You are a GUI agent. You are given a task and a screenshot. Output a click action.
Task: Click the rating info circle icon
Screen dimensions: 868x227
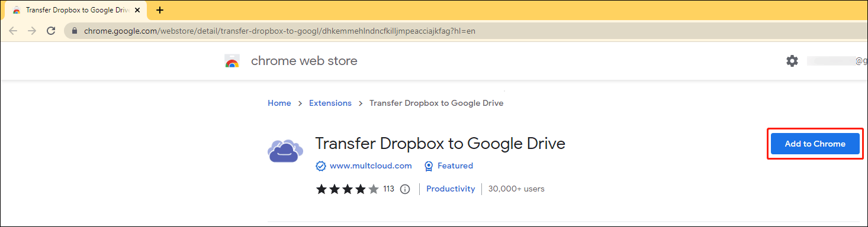405,189
